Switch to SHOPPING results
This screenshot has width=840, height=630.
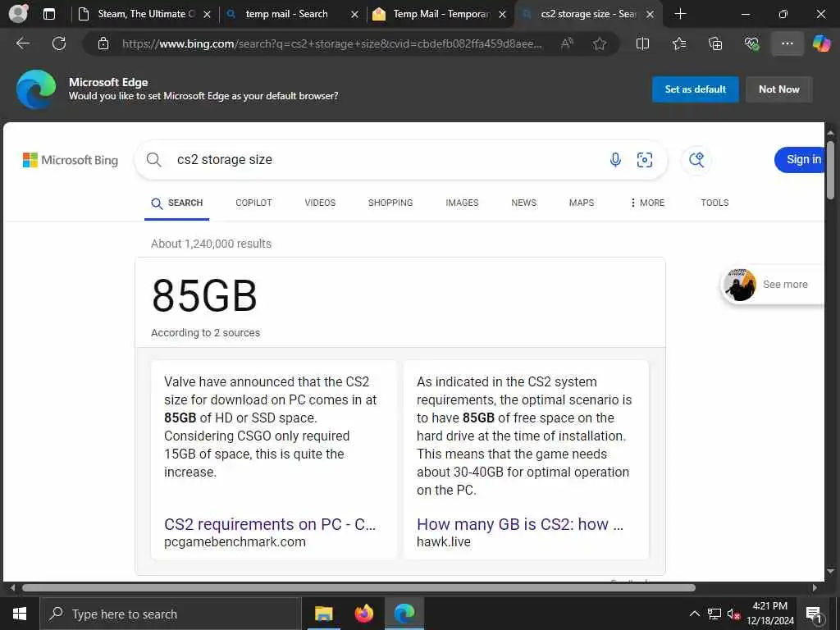coord(390,203)
